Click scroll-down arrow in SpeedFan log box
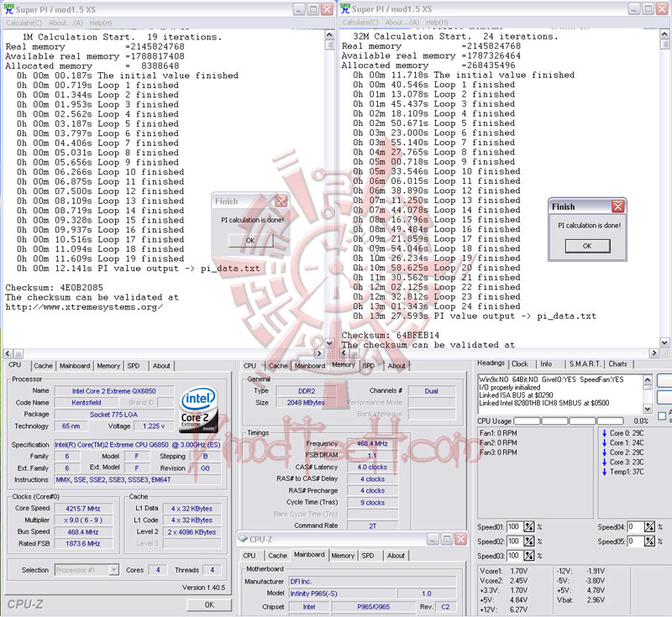The width and height of the screenshot is (672, 617). click(648, 409)
